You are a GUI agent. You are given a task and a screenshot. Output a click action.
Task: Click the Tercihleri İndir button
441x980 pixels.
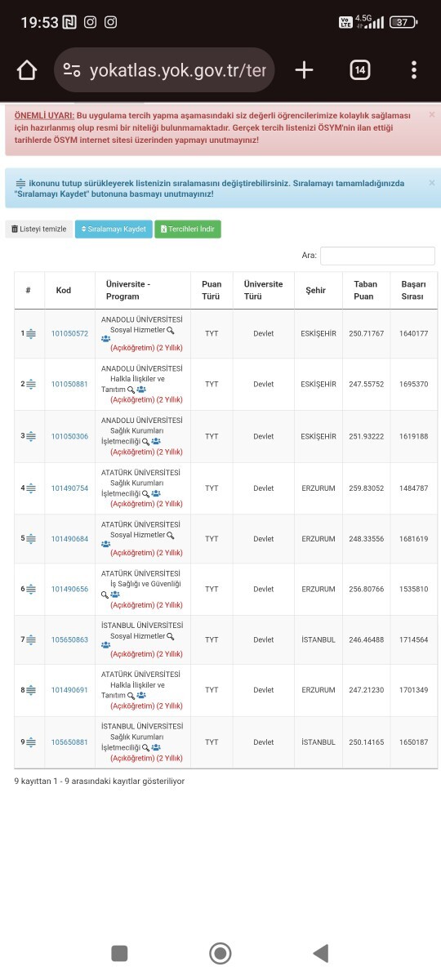pos(188,229)
